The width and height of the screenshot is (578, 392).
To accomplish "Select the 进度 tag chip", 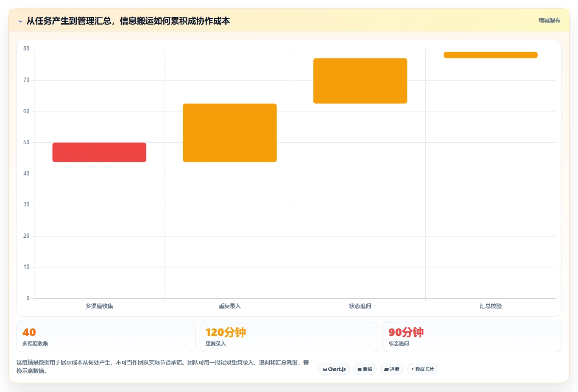I will tap(392, 369).
